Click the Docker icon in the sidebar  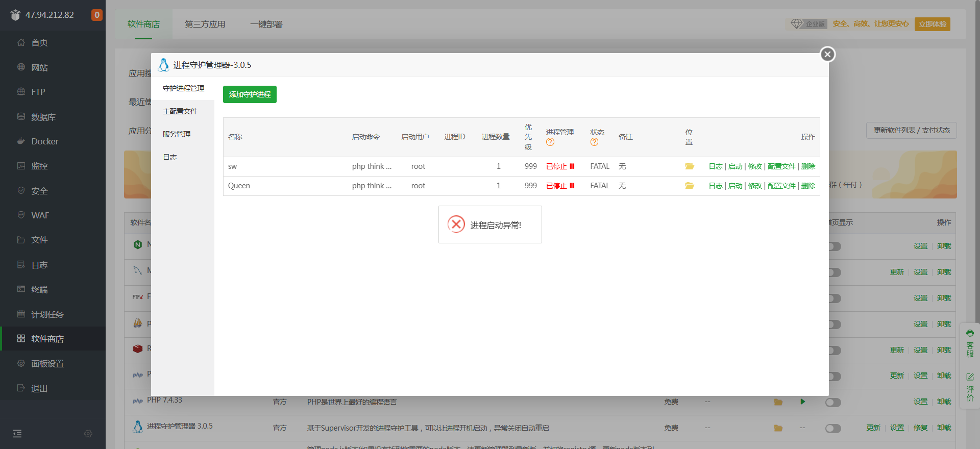pyautogui.click(x=21, y=141)
